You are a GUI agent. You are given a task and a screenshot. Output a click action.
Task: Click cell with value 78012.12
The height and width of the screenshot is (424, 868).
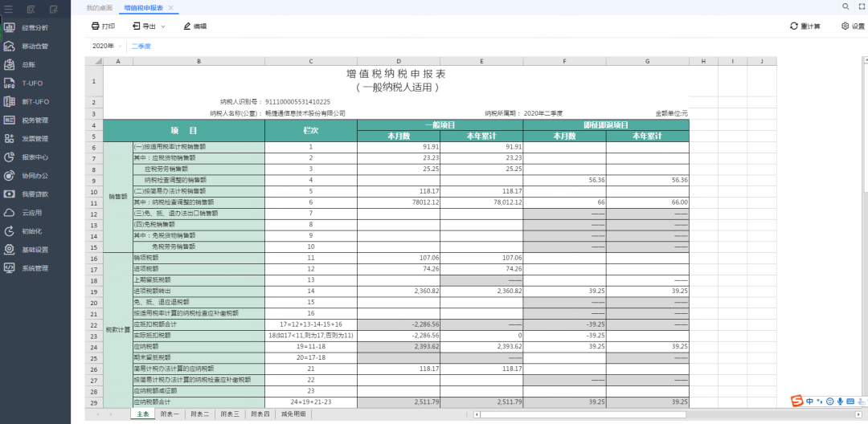point(399,203)
